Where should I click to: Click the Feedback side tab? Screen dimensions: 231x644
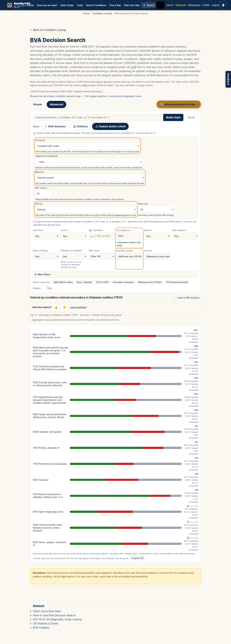[x=228, y=79]
